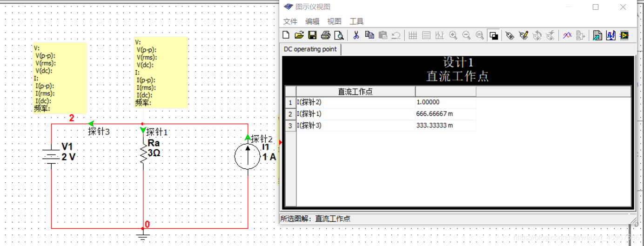Click the I(探针1) cell

[356, 114]
